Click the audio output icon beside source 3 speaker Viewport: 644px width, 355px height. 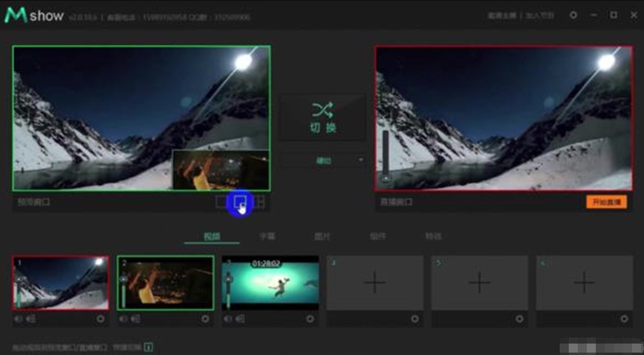[240, 319]
